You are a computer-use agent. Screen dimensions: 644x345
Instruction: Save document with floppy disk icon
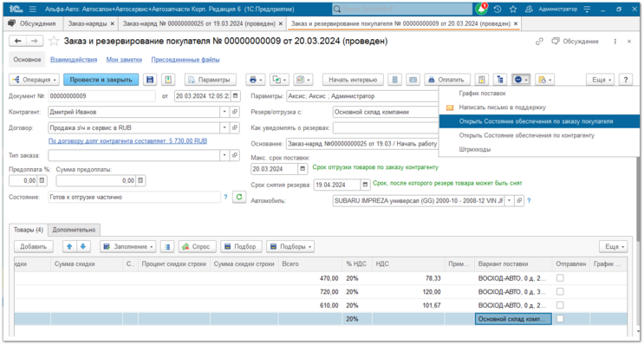[149, 80]
